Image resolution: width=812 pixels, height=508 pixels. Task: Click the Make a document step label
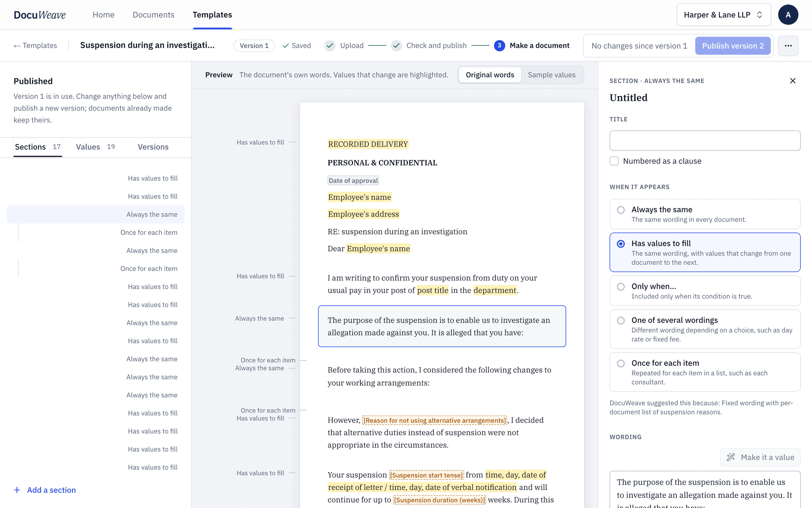tap(539, 45)
